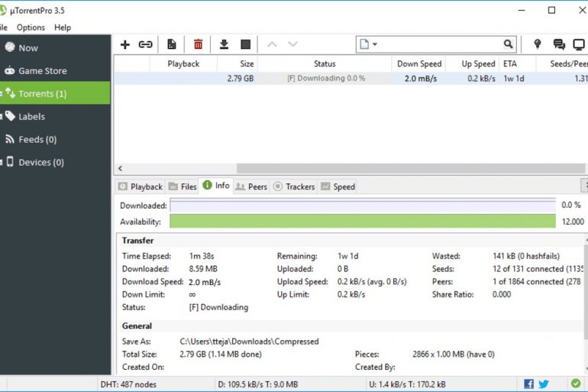Sort by Down Speed column header
Screen dimensions: 588x392
(x=419, y=63)
